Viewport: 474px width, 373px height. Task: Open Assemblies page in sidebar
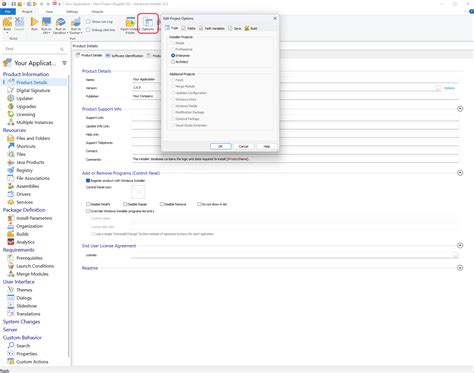tap(28, 186)
